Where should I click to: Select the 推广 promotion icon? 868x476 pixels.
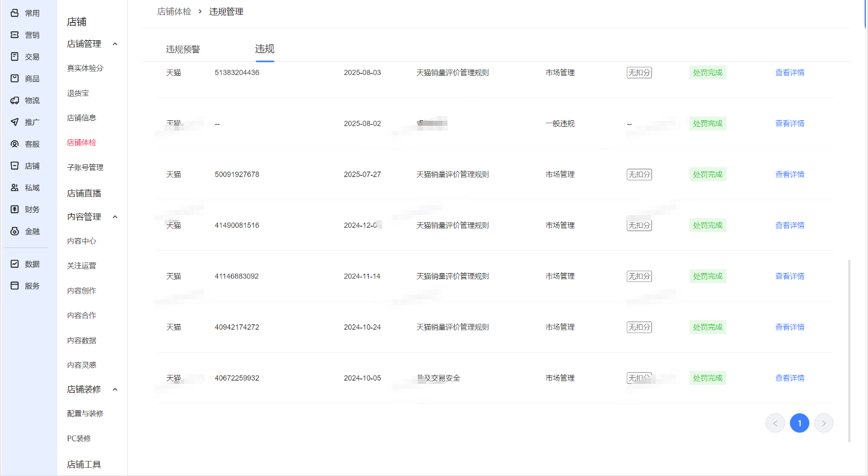pos(15,122)
